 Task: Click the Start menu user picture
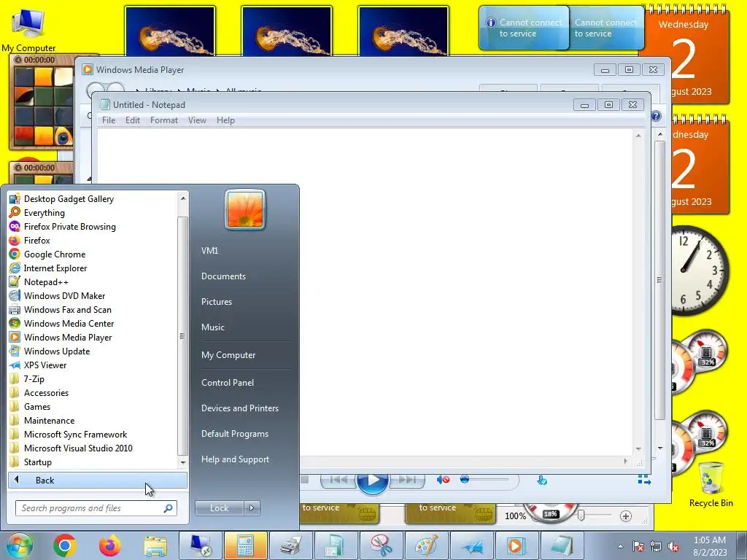245,209
